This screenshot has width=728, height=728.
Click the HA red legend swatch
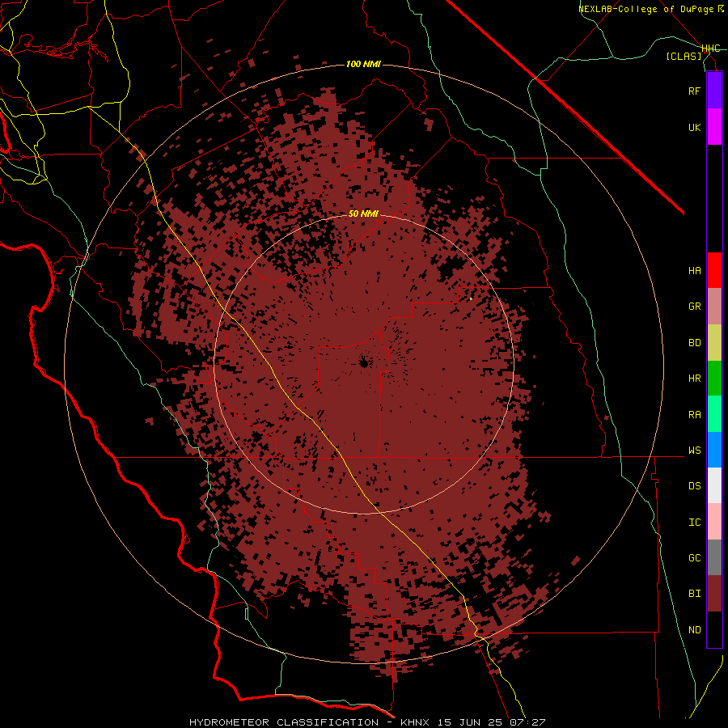click(x=714, y=270)
